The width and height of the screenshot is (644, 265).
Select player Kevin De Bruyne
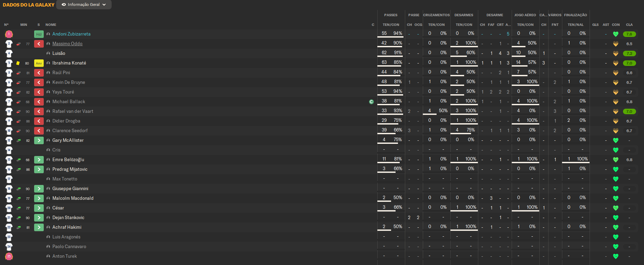pyautogui.click(x=69, y=82)
